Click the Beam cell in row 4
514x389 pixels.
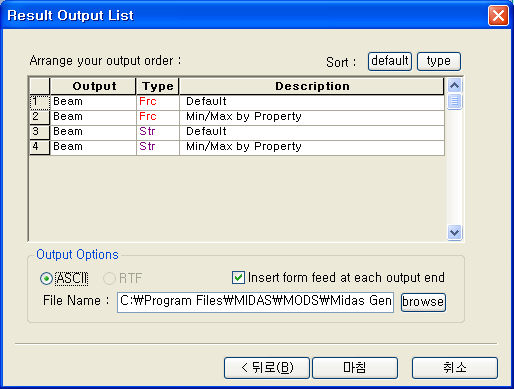(93, 147)
